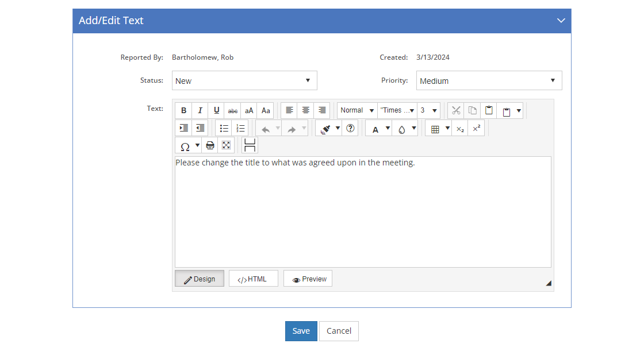Open the editor help question mark icon
Viewport: 644px width, 355px height.
pos(350,128)
